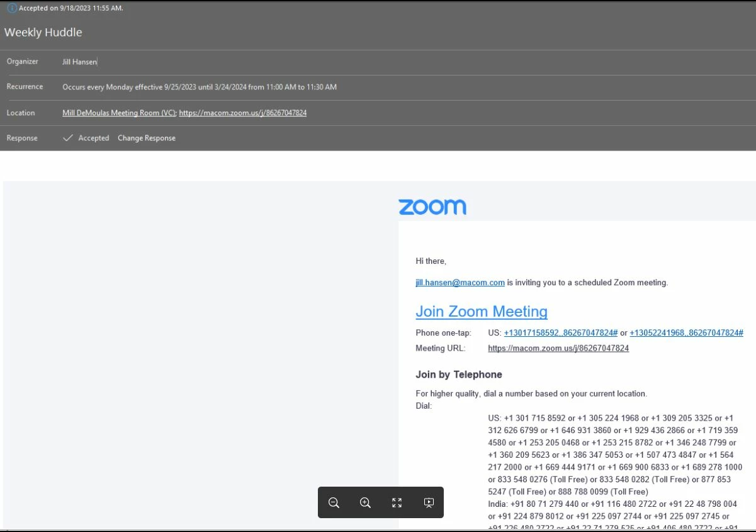This screenshot has height=532, width=756.
Task: Click the info icon beside Accepted notice
Action: (x=11, y=8)
